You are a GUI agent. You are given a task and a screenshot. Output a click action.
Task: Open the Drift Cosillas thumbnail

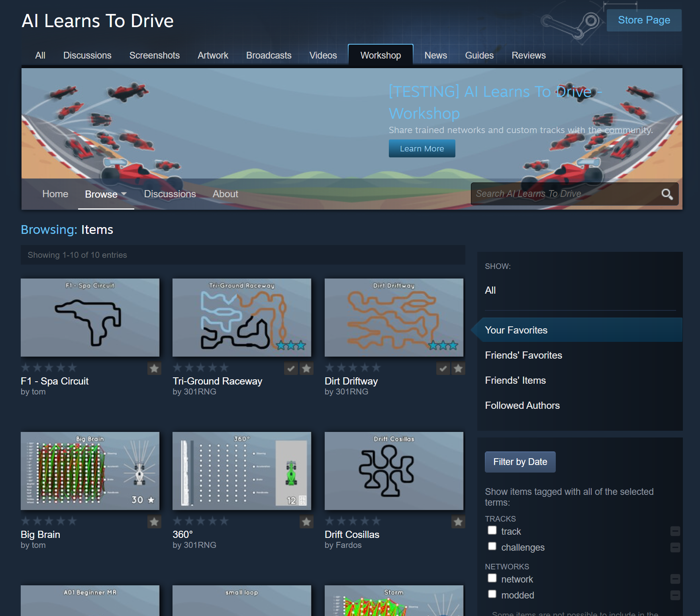point(394,471)
